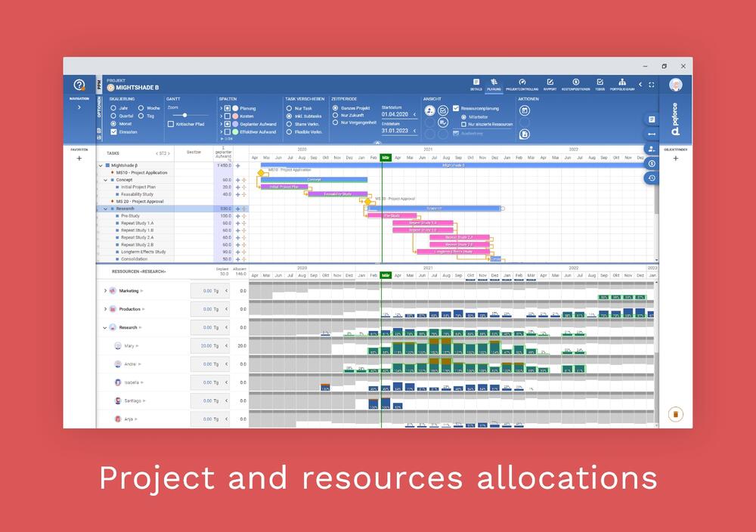This screenshot has width=756, height=532.
Task: Expand the Marketing resource row
Action: (x=104, y=290)
